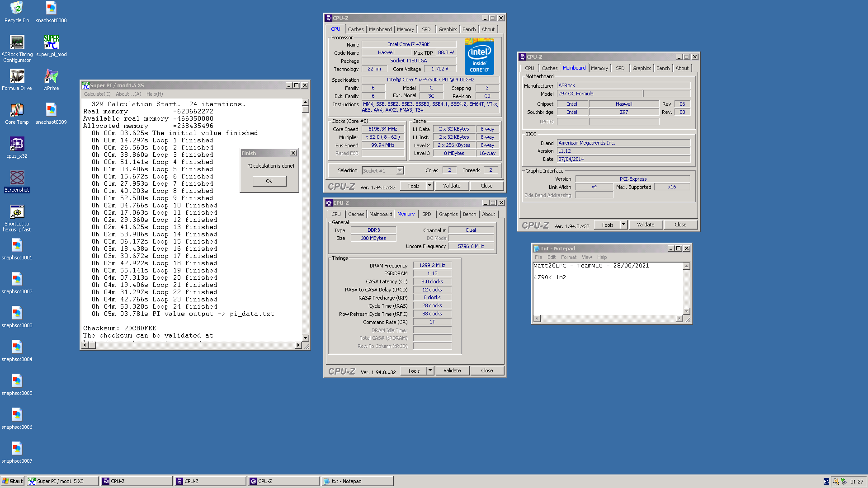Click the Super PI title bar icon

click(x=85, y=85)
